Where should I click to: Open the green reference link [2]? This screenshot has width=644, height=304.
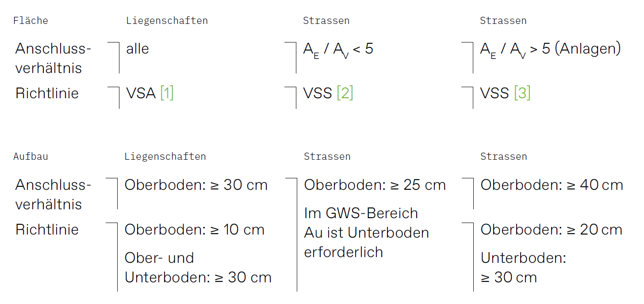pos(345,93)
